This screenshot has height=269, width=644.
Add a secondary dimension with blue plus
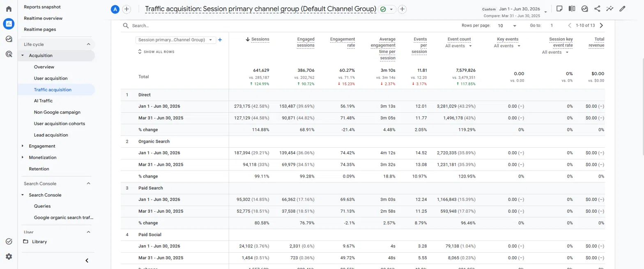click(x=220, y=40)
